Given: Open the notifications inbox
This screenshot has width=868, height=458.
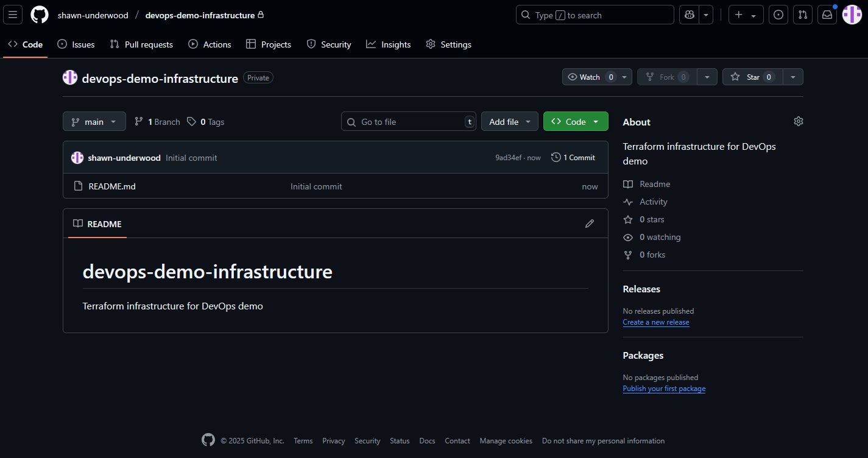Looking at the screenshot, I should (x=827, y=15).
